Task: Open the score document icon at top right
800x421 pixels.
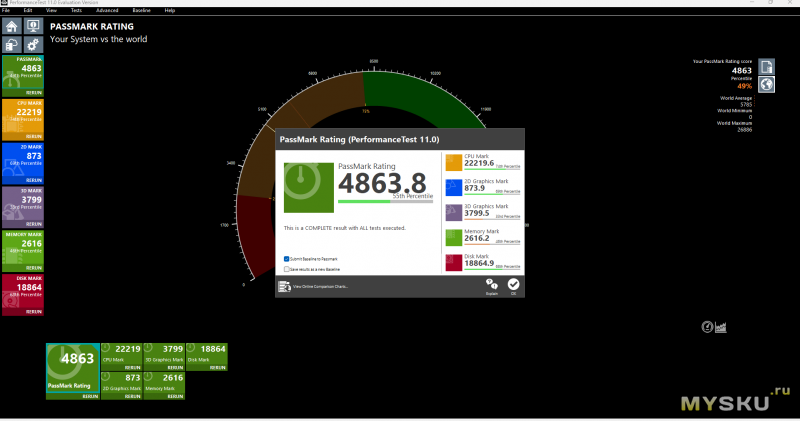Action: 766,67
